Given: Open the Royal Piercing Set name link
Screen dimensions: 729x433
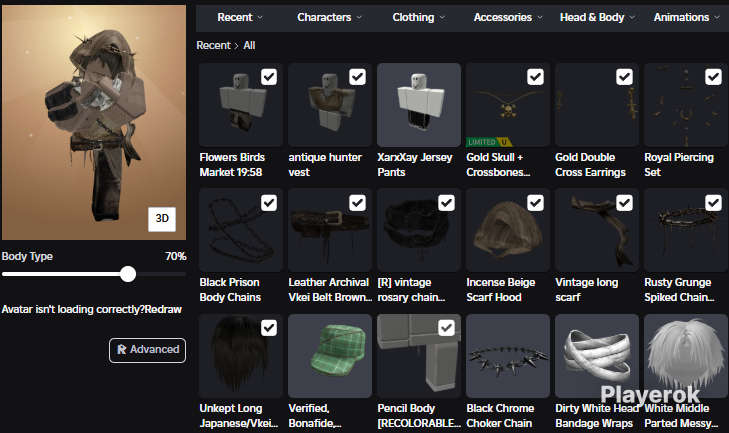Looking at the screenshot, I should pos(679,165).
